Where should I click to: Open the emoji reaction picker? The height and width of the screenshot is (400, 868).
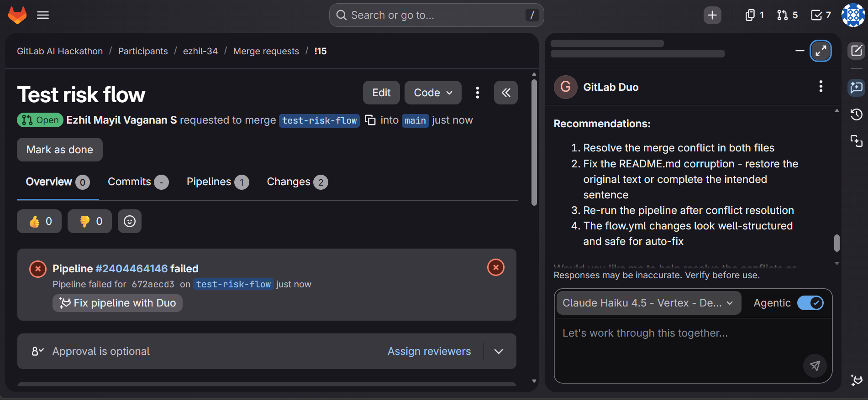(130, 221)
